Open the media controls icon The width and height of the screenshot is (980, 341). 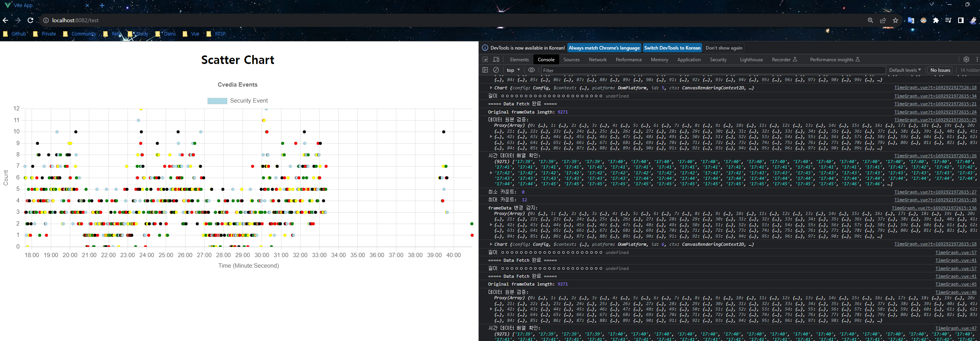948,20
